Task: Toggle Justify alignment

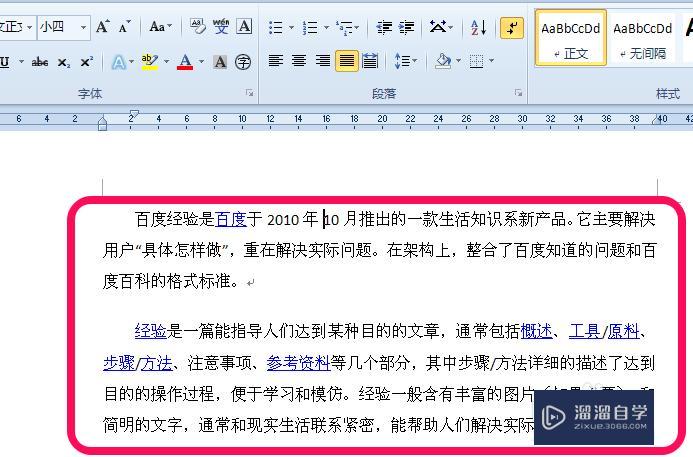Action: point(346,61)
